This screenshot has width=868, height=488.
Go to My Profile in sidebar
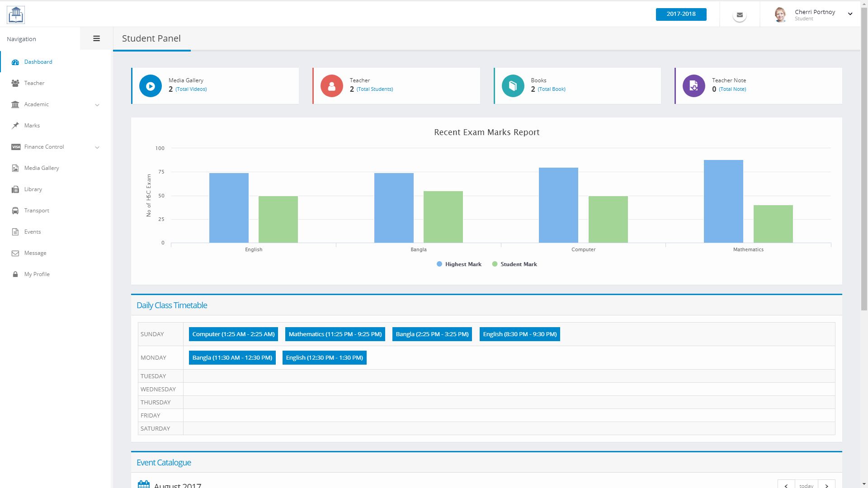coord(37,274)
